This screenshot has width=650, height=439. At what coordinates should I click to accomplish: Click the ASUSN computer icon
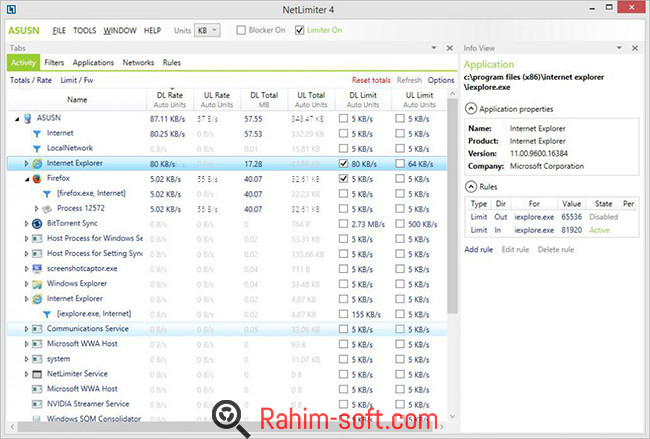point(28,119)
